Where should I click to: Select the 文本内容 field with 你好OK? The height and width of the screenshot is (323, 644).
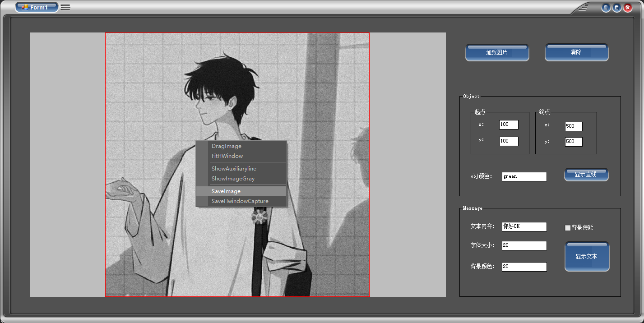(524, 226)
